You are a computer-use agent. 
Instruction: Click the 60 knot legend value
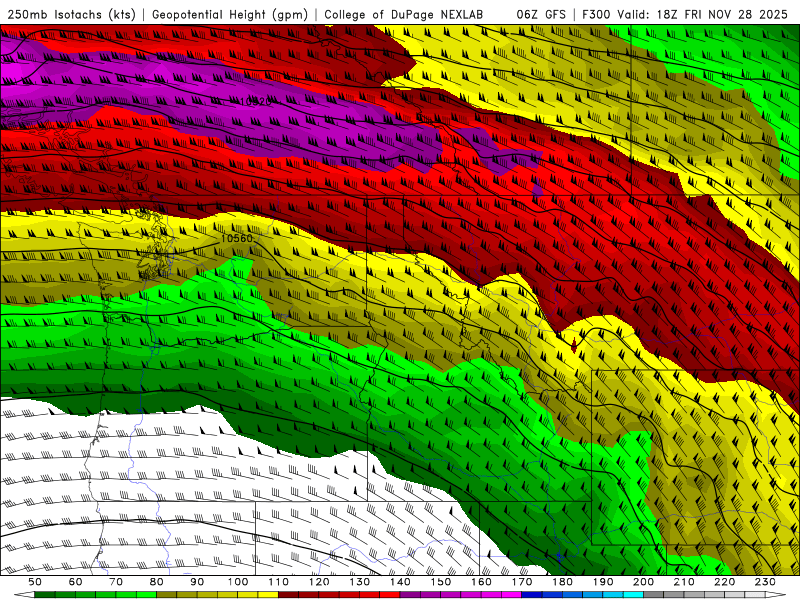click(75, 582)
